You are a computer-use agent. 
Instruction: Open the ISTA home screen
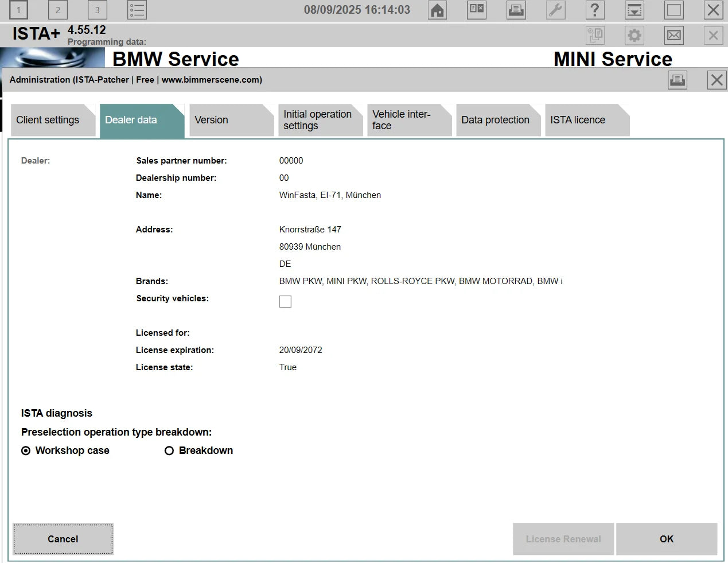click(437, 10)
